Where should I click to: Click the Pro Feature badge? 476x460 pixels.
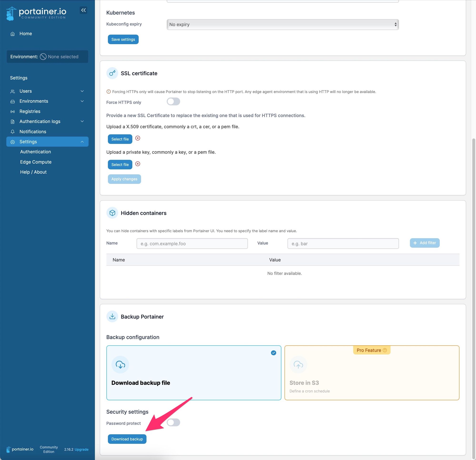(372, 350)
